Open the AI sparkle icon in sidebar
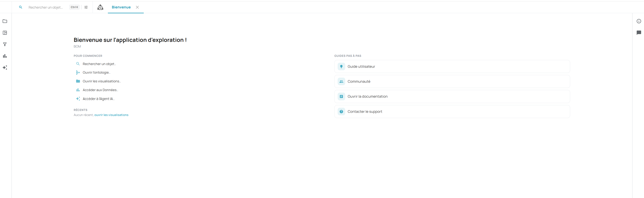Image resolution: width=644 pixels, height=198 pixels. pos(5,68)
